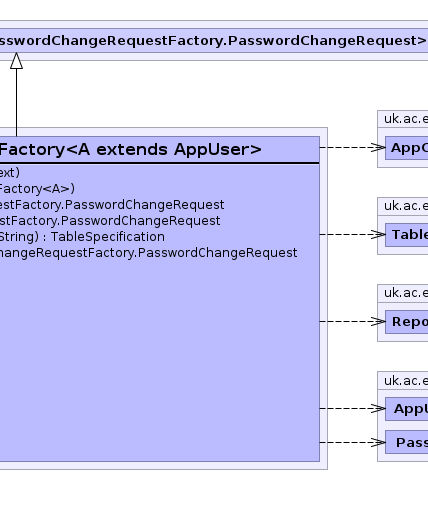Click the Pass class node
The width and height of the screenshot is (428, 507).
point(407,442)
